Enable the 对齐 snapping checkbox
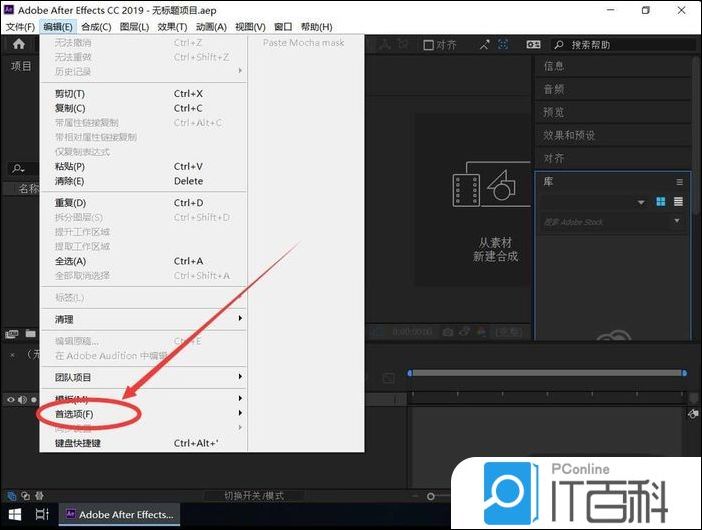The height and width of the screenshot is (530, 702). (x=428, y=45)
